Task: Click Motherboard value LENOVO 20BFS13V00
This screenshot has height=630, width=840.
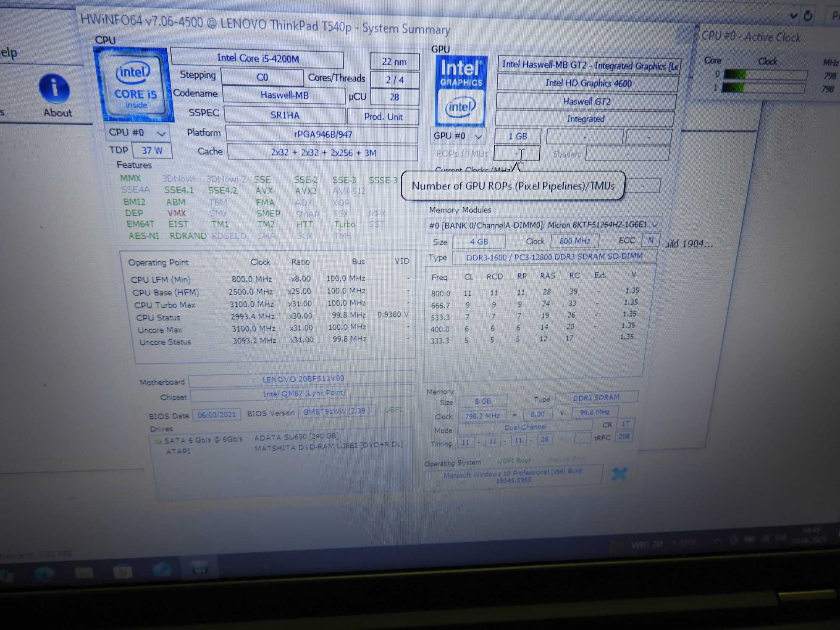Action: 302,379
